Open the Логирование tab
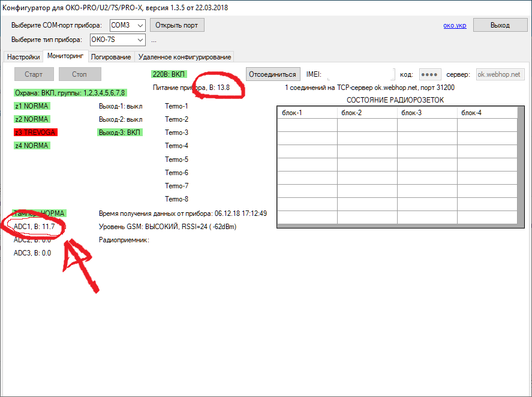 (111, 57)
